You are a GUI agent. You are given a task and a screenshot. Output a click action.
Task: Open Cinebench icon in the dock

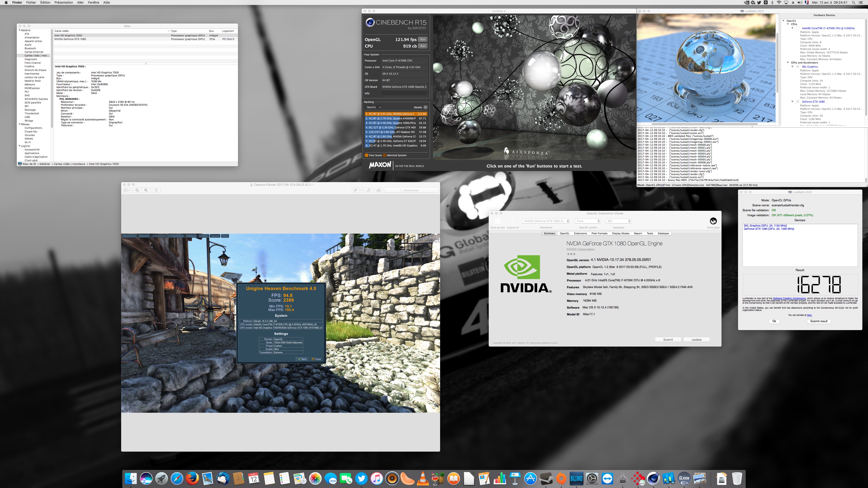(653, 479)
